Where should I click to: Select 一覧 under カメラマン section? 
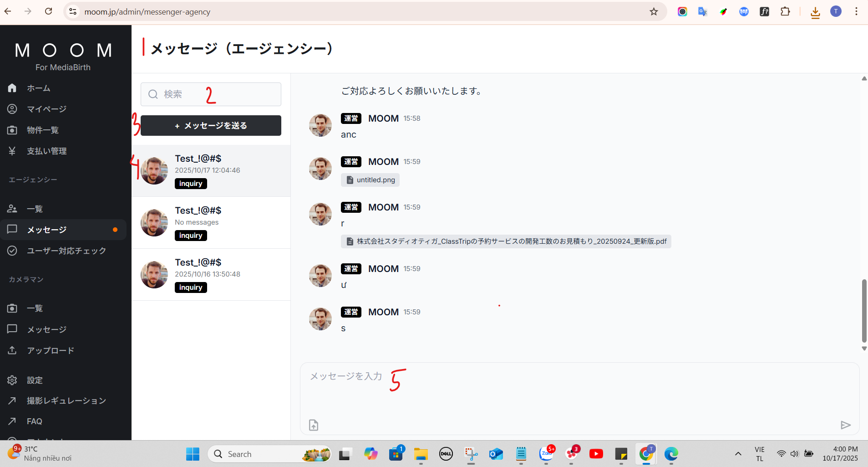coord(36,308)
